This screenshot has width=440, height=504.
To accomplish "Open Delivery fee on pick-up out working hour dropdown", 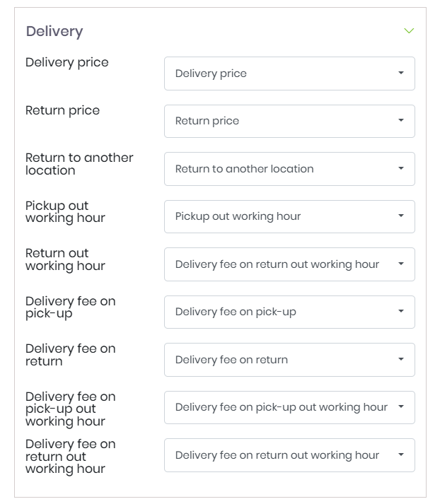I will (x=289, y=407).
